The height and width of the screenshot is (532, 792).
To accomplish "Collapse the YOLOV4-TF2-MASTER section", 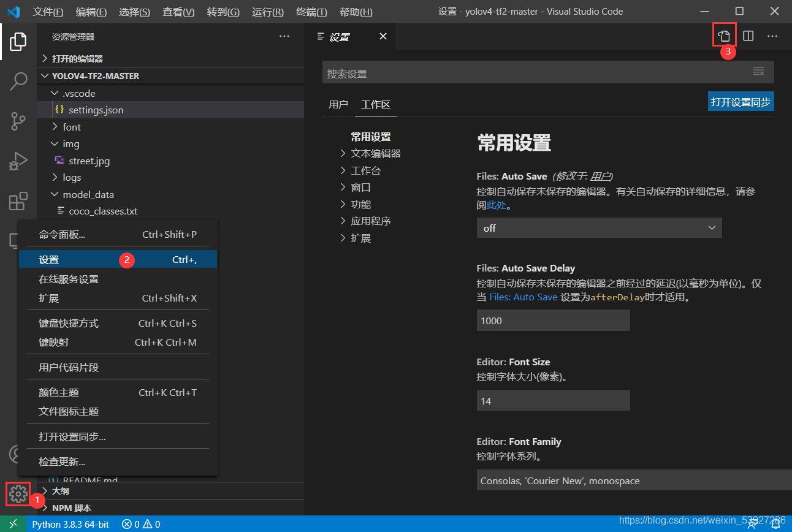I will 170,76.
